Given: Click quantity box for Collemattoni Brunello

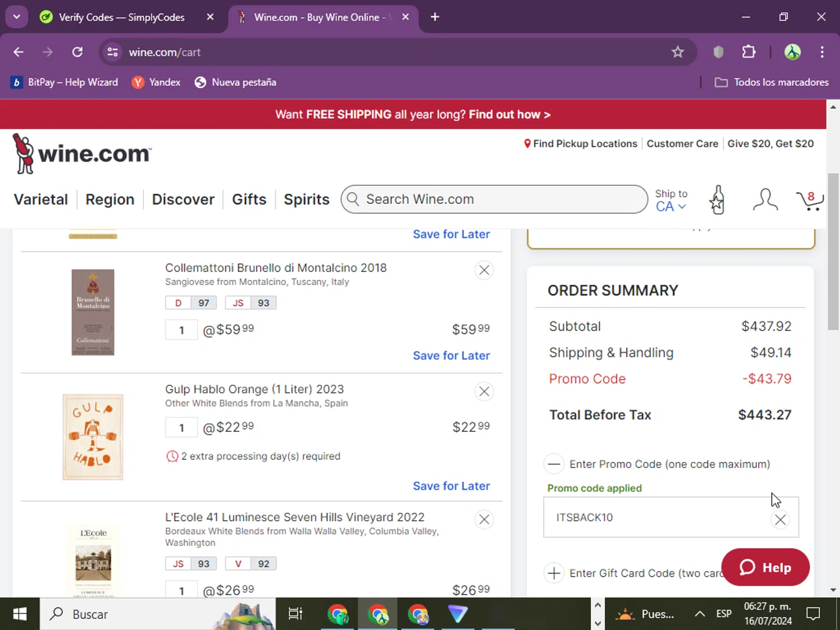Looking at the screenshot, I should point(181,330).
